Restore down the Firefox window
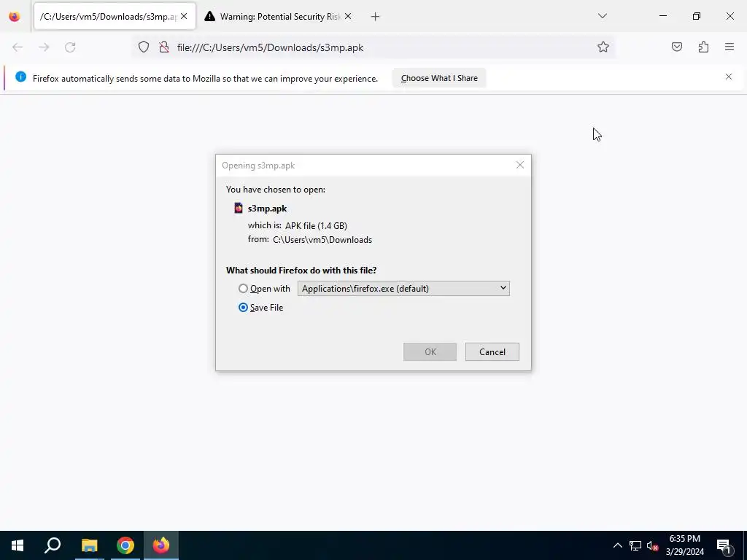This screenshot has width=747, height=560. [x=697, y=16]
